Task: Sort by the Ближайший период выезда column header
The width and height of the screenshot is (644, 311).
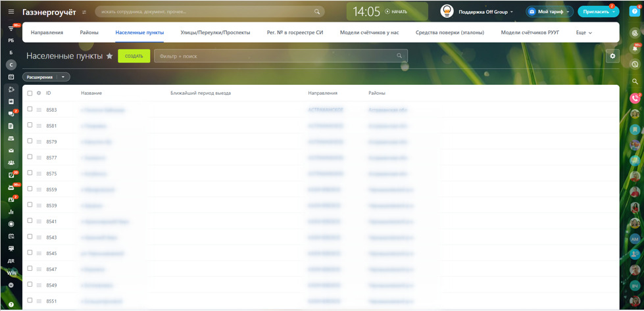Action: point(201,93)
